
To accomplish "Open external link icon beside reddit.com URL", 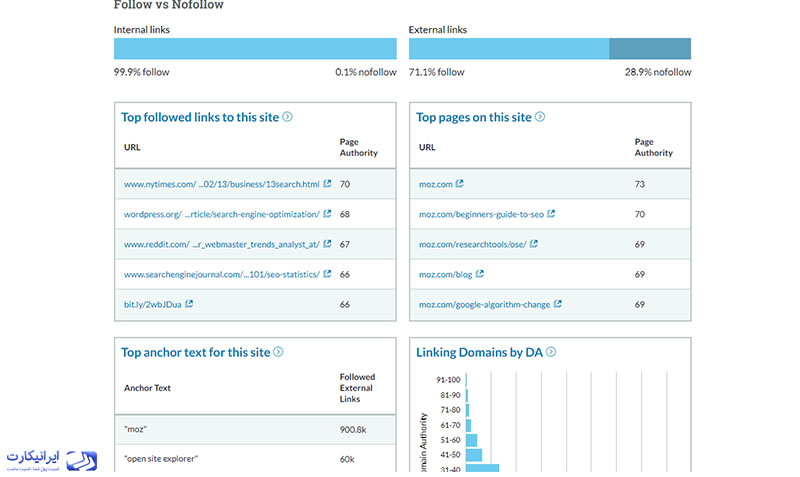I will click(x=327, y=244).
